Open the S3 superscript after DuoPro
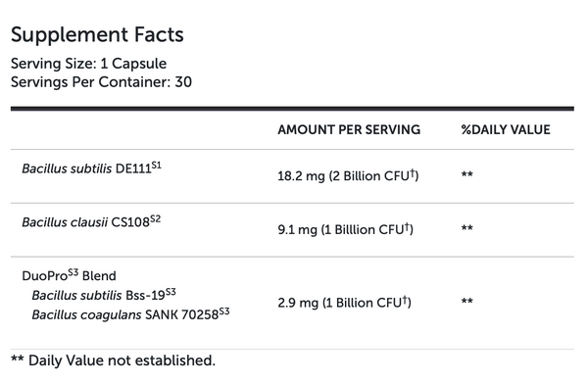The height and width of the screenshot is (383, 588). coord(73,272)
